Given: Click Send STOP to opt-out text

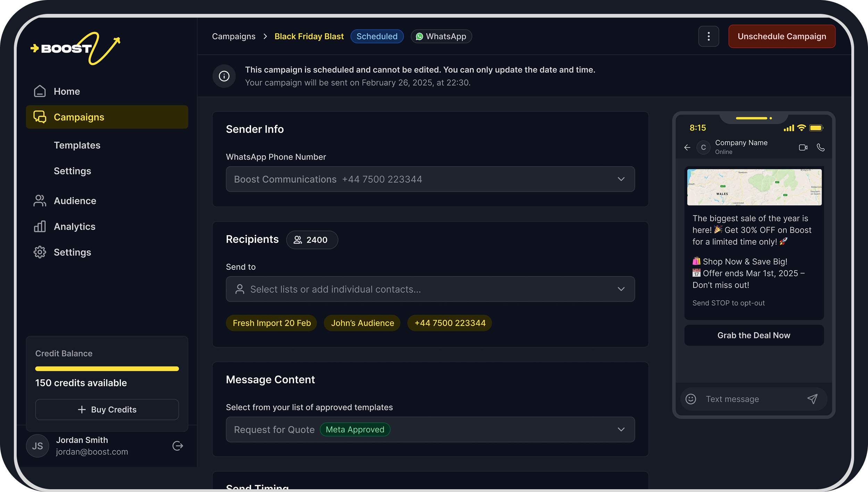Looking at the screenshot, I should click(728, 303).
